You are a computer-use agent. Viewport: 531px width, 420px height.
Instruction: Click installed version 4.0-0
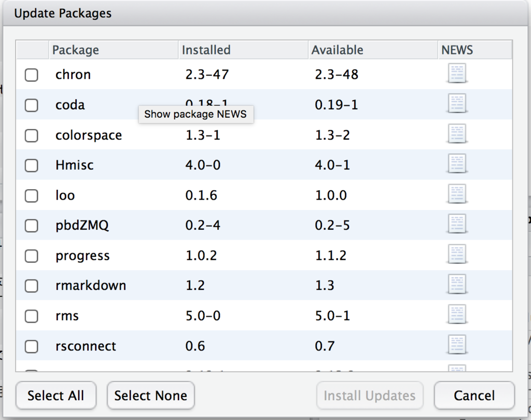pyautogui.click(x=203, y=165)
